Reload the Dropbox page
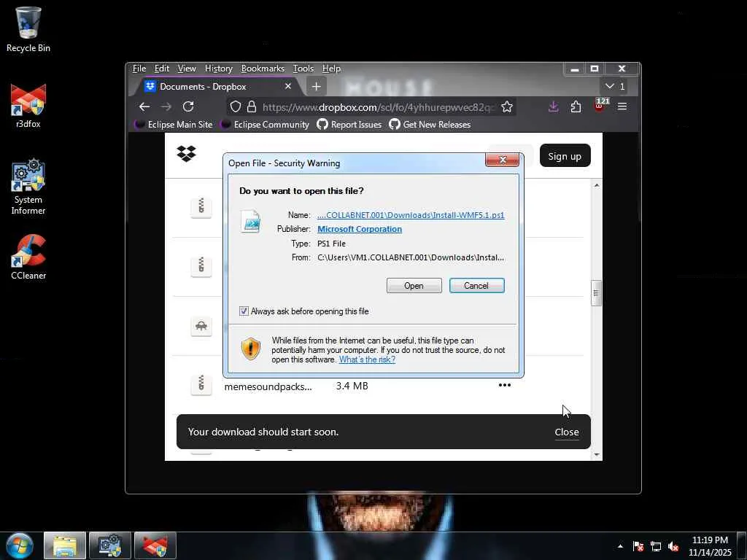747x560 pixels. click(188, 106)
